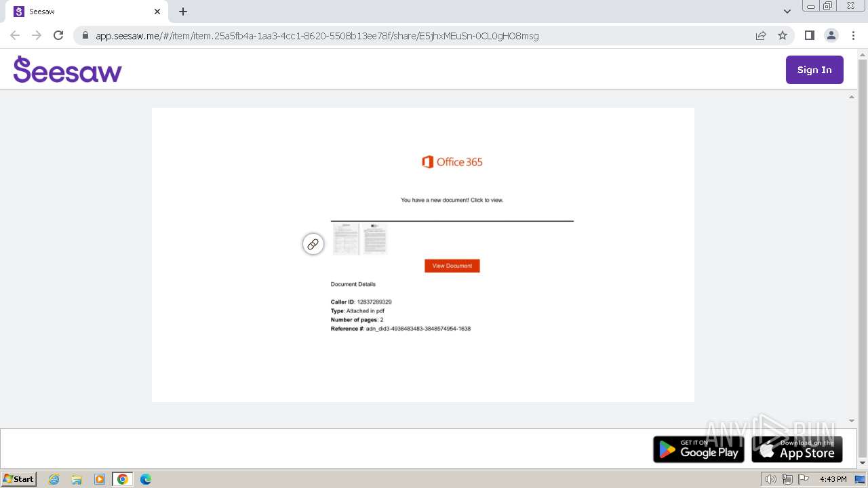Click the browser back arrow

point(15,35)
